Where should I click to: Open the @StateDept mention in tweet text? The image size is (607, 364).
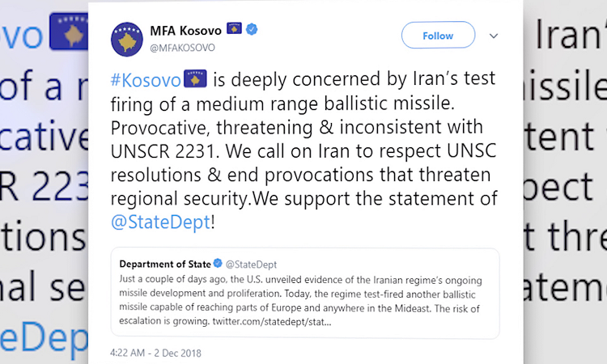160,222
